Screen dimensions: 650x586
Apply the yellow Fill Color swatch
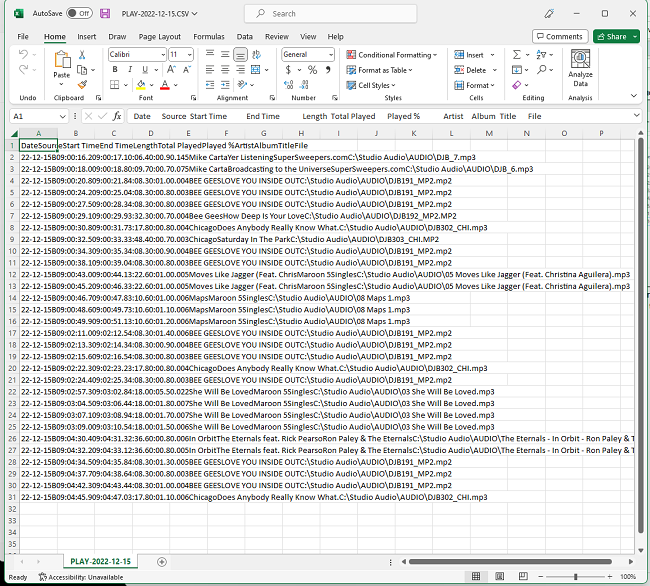coord(141,85)
